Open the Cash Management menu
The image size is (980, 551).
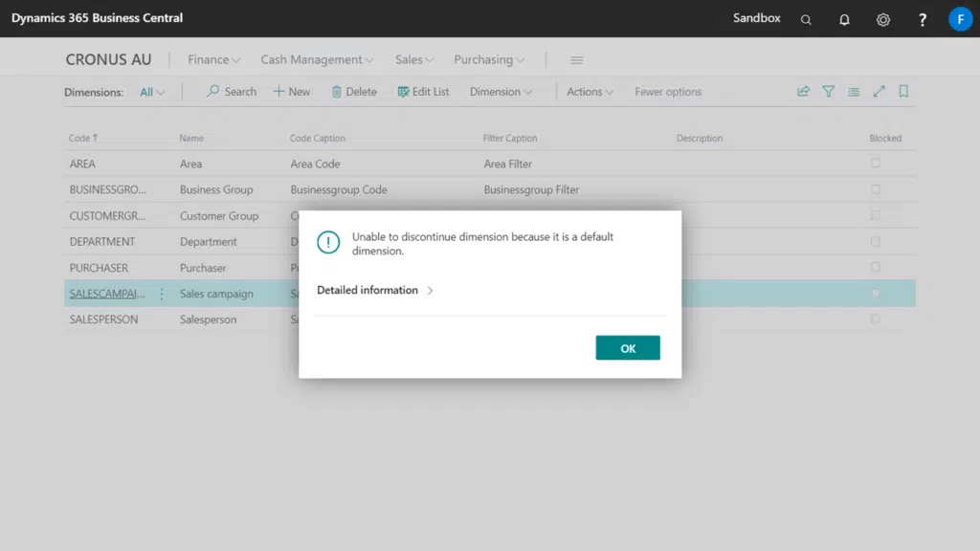tap(317, 59)
